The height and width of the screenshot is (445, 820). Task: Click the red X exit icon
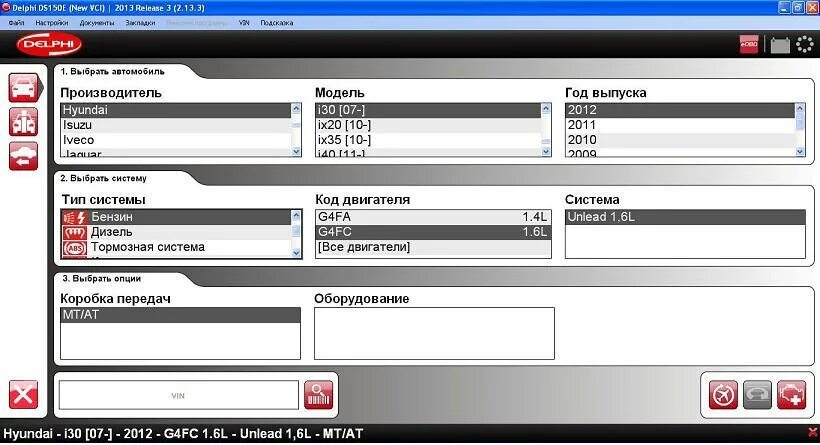pyautogui.click(x=24, y=394)
